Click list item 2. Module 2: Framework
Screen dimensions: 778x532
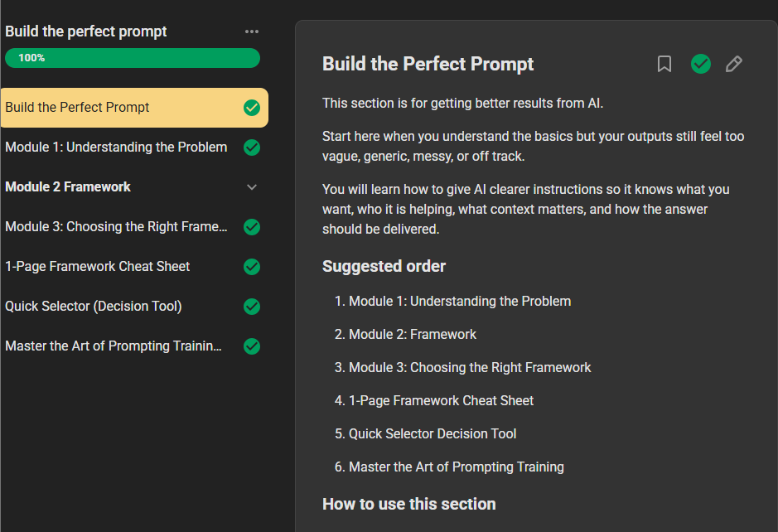pos(405,335)
